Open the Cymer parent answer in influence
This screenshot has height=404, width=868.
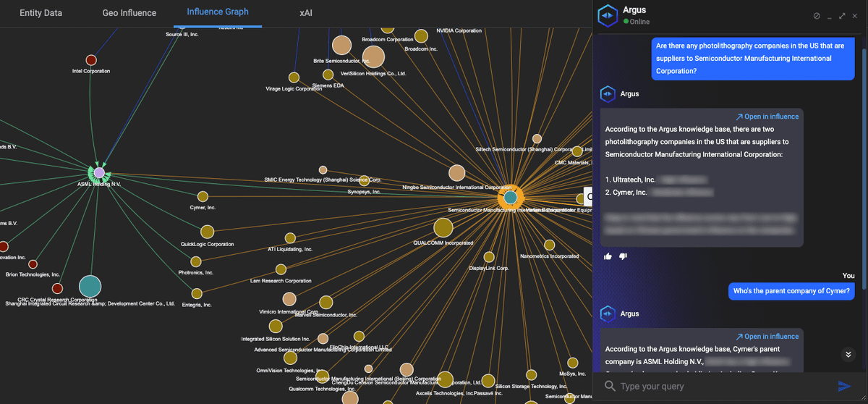coord(767,337)
